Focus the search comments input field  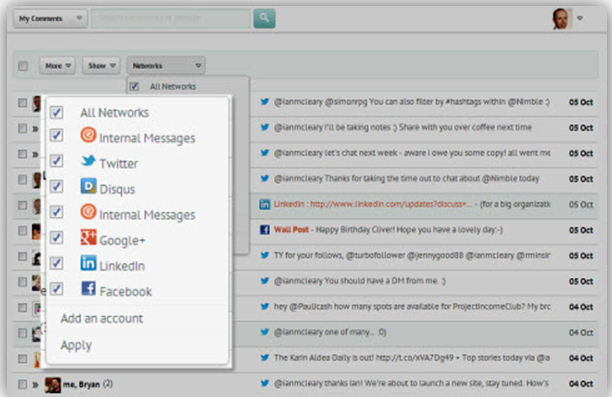click(x=171, y=18)
